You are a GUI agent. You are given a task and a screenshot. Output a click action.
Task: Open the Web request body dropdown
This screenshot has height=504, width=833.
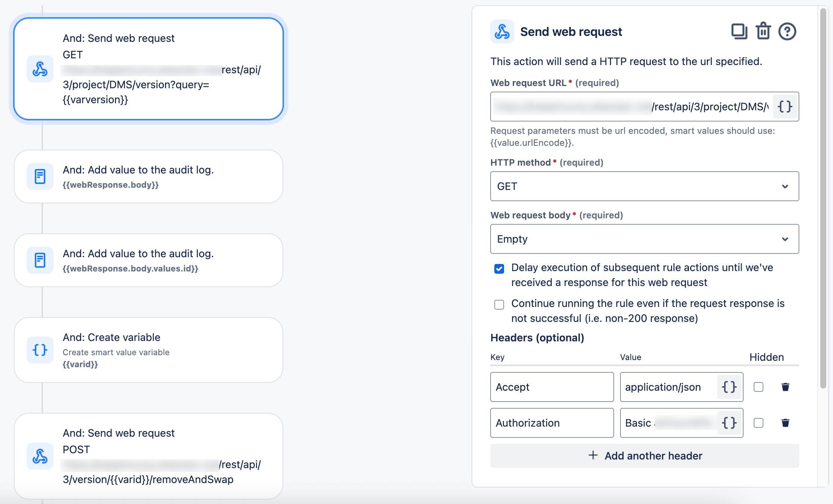[644, 239]
